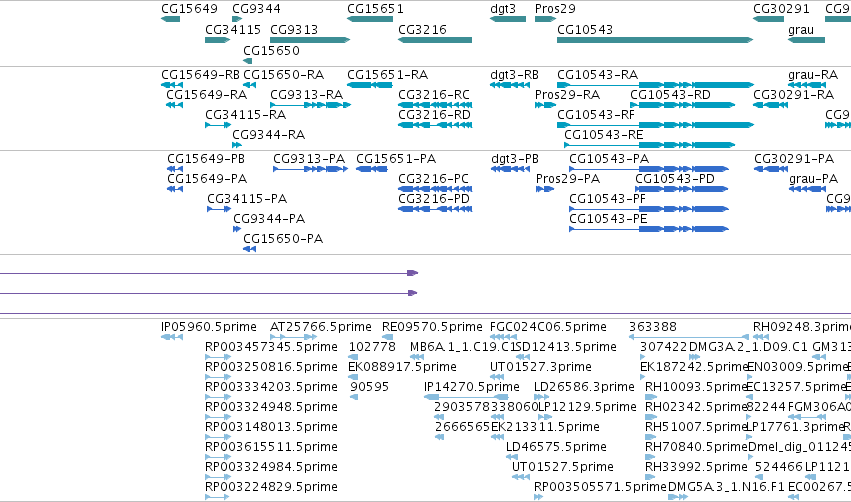Select transcript CG10543-RE
The width and height of the screenshot is (851, 502).
[650, 145]
